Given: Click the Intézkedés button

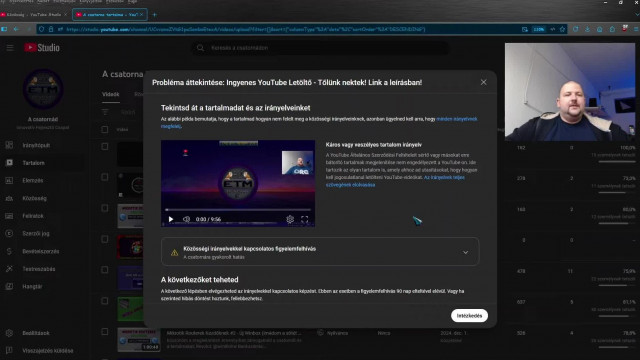Looking at the screenshot, I should [x=469, y=316].
